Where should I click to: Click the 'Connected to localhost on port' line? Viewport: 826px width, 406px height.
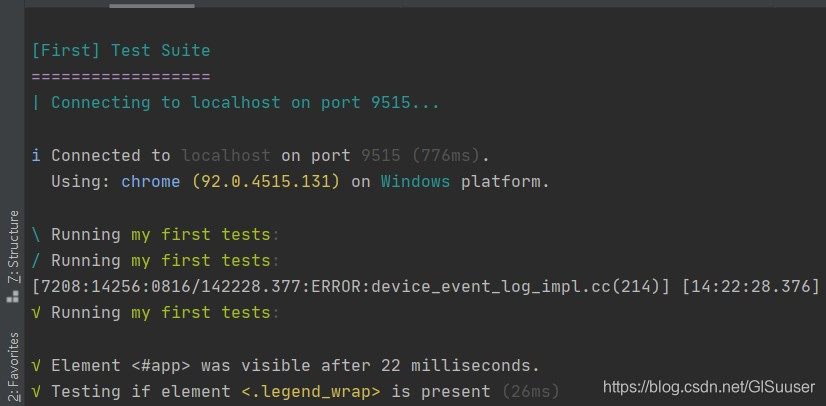(x=261, y=155)
